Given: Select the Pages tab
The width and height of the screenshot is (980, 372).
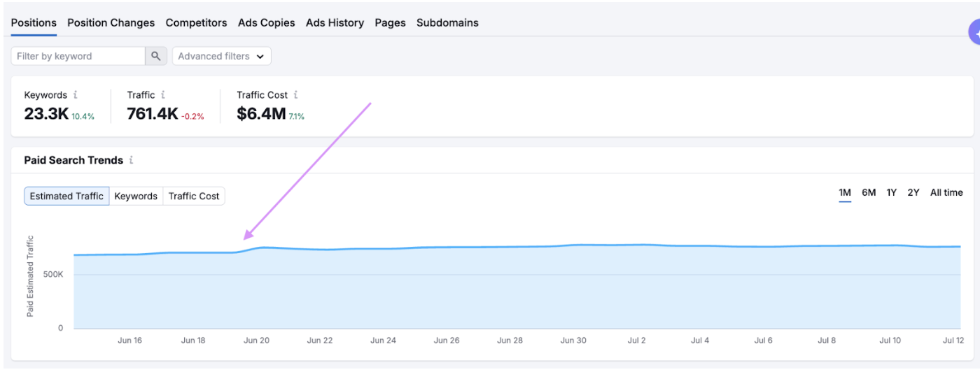Looking at the screenshot, I should [390, 23].
